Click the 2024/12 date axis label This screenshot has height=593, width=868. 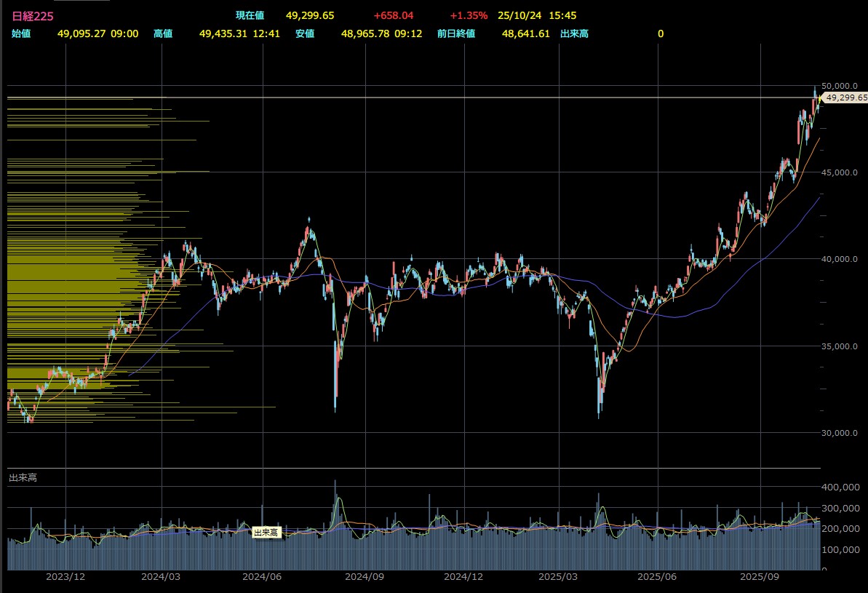coord(463,577)
